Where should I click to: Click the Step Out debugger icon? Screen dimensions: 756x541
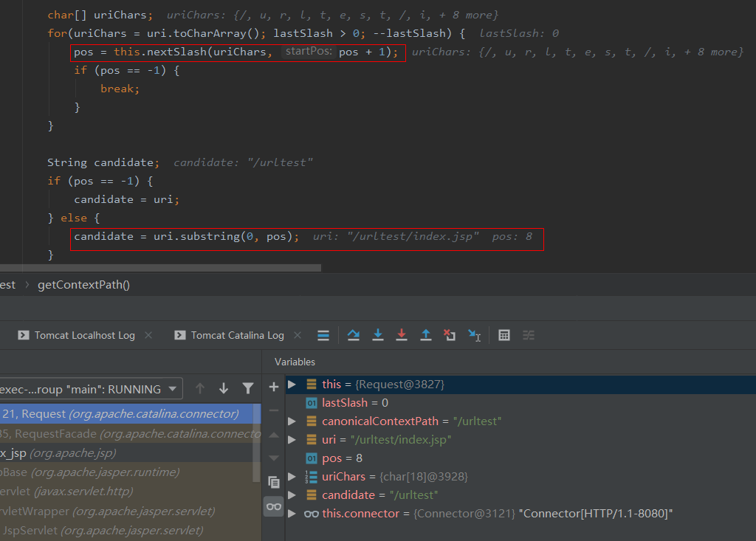426,335
